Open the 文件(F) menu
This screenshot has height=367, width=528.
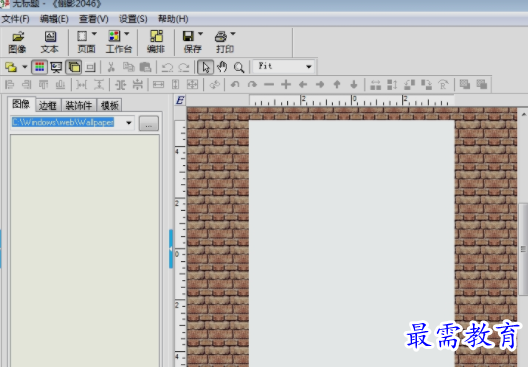pyautogui.click(x=15, y=19)
